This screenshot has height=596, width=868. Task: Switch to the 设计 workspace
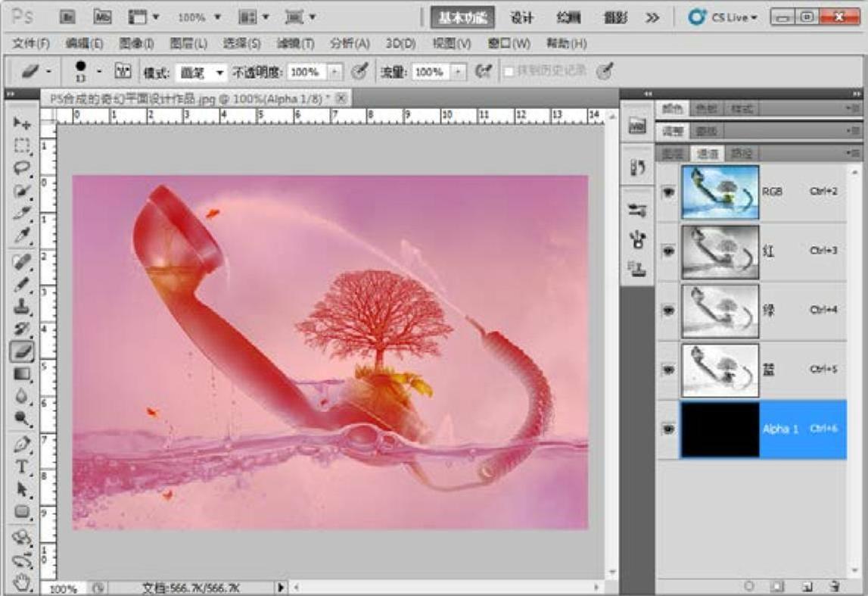[x=521, y=17]
